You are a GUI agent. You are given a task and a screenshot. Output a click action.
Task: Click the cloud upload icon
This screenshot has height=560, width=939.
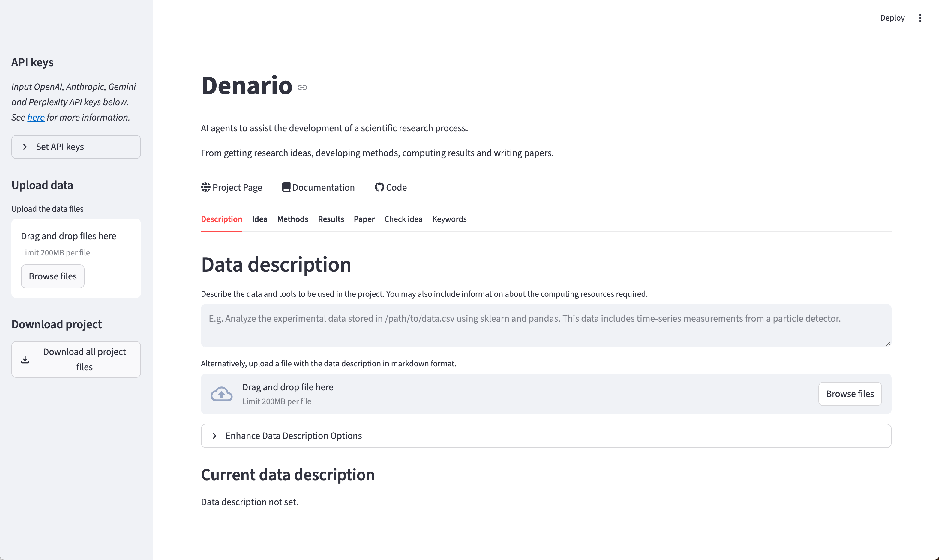(x=221, y=394)
